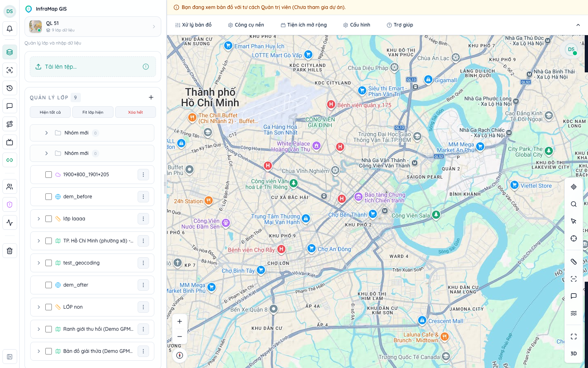The height and width of the screenshot is (368, 588).
Task: Reset map orientation with compass button
Action: click(x=180, y=355)
